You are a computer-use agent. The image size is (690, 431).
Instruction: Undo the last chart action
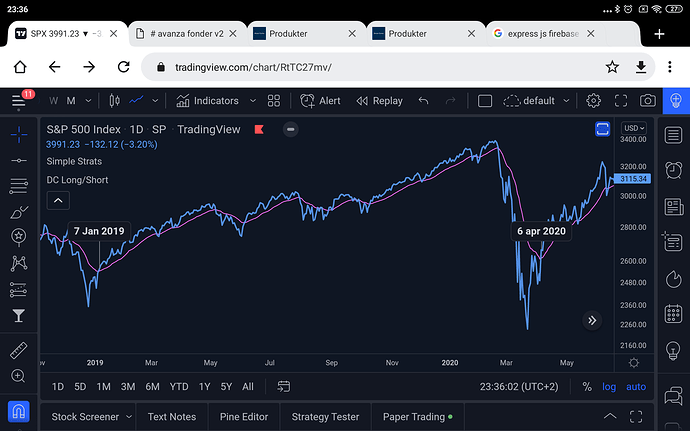pos(423,101)
